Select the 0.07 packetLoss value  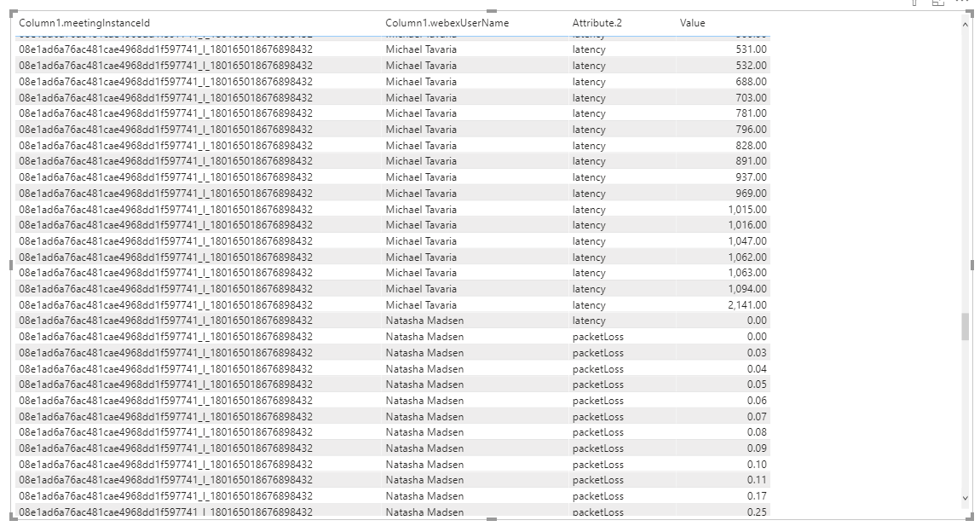[x=757, y=417]
